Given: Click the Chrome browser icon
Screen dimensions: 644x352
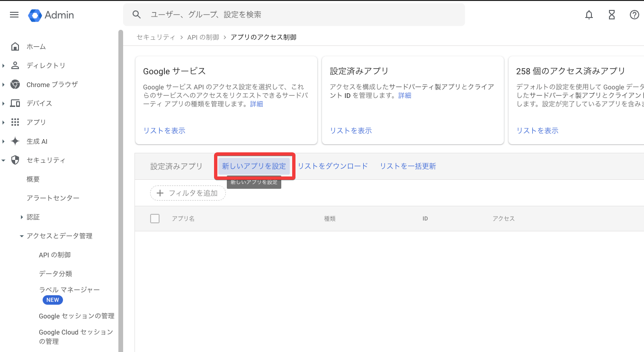Looking at the screenshot, I should (15, 84).
